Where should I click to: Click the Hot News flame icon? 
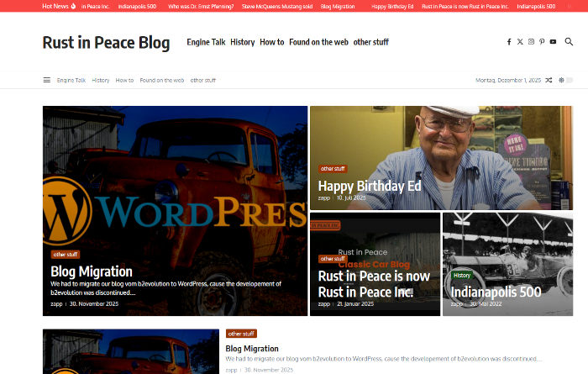pyautogui.click(x=74, y=6)
